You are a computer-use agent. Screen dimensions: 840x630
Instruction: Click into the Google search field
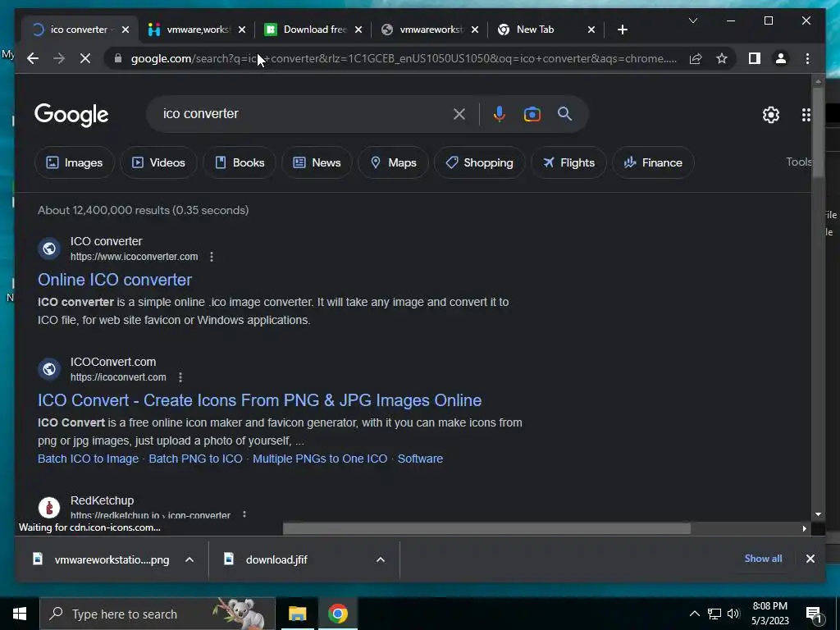pyautogui.click(x=303, y=113)
